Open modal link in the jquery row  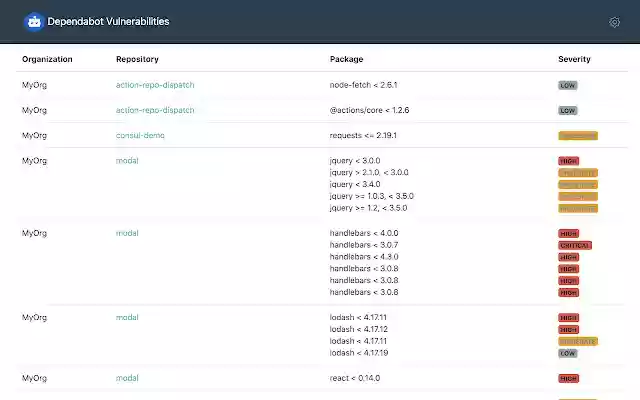(127, 161)
